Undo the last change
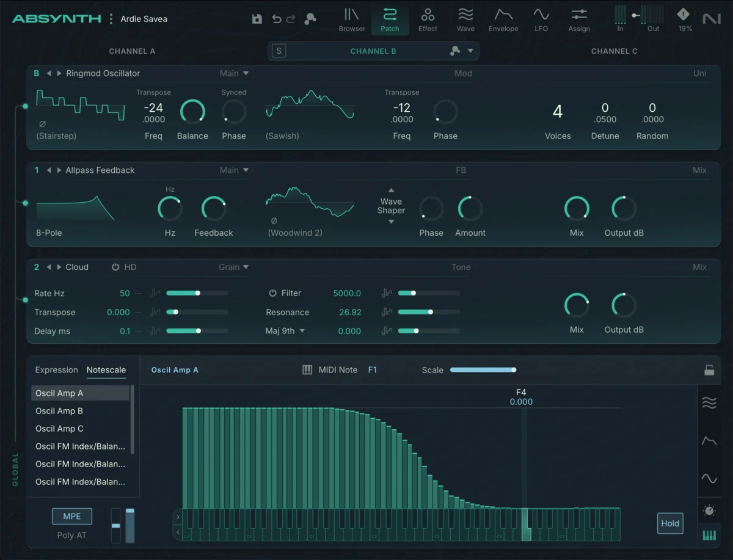 277,19
